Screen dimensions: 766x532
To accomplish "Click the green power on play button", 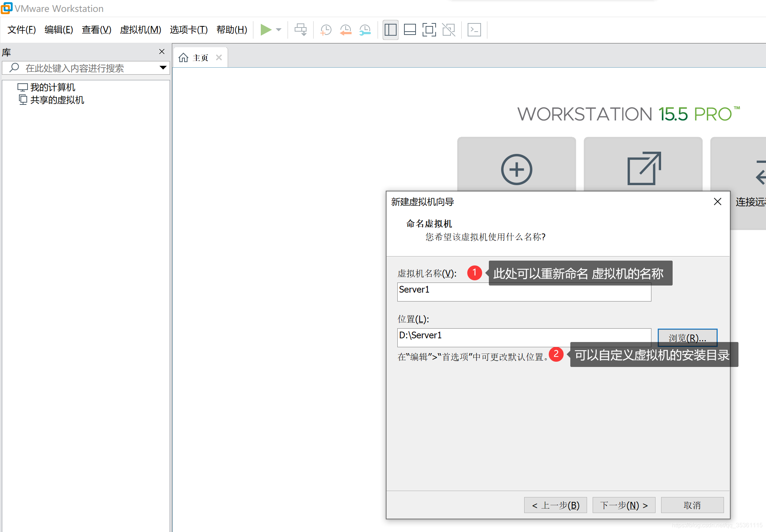I will [x=266, y=30].
